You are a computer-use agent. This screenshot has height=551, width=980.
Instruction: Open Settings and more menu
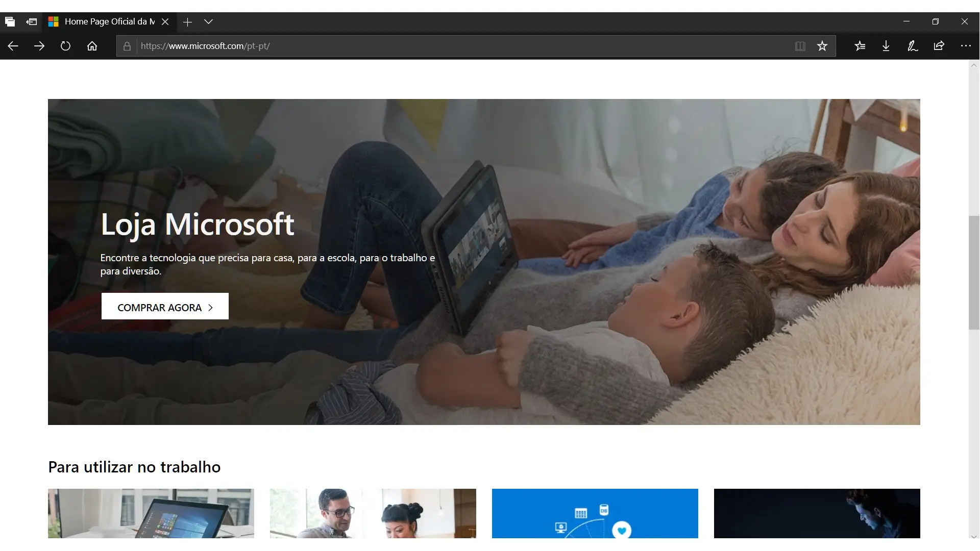click(966, 46)
